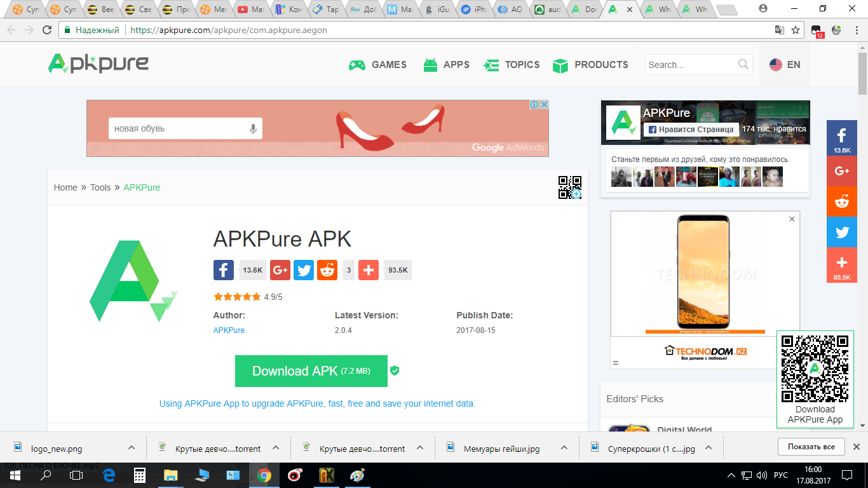868x488 pixels.
Task: Click the green Download APK button
Action: click(x=311, y=371)
